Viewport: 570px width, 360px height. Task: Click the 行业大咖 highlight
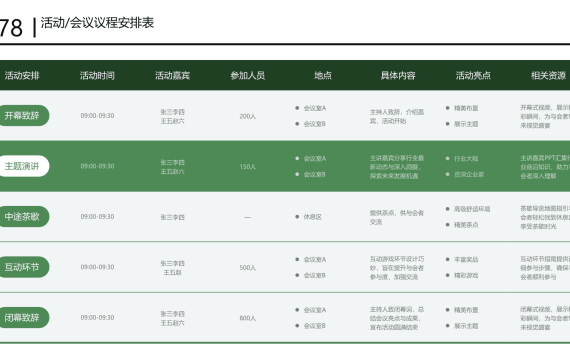point(466,159)
